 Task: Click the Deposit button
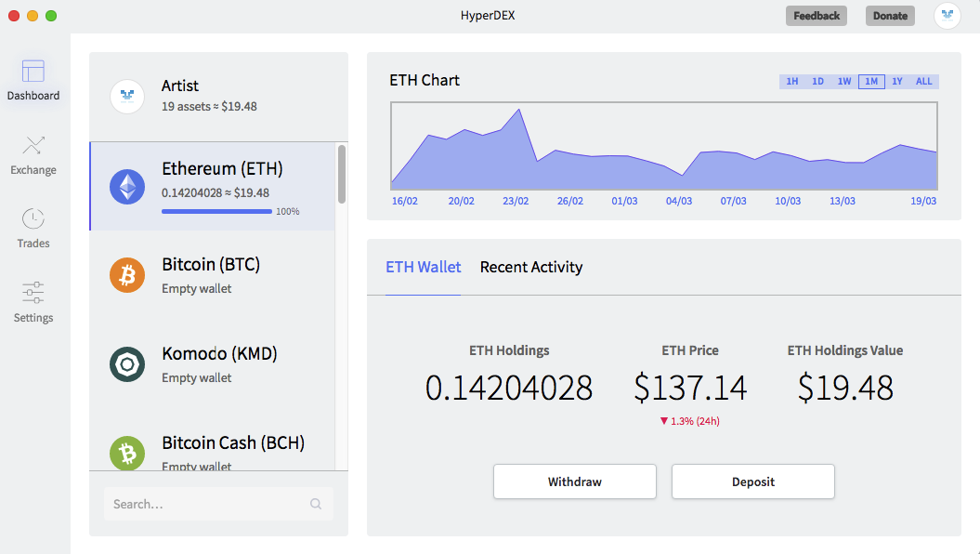click(753, 481)
